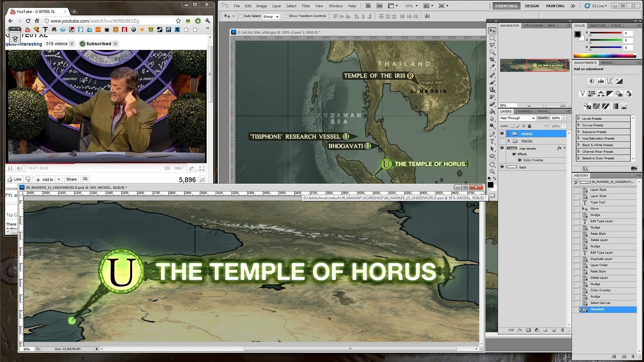Select the Magic Wand tool

tap(492, 52)
